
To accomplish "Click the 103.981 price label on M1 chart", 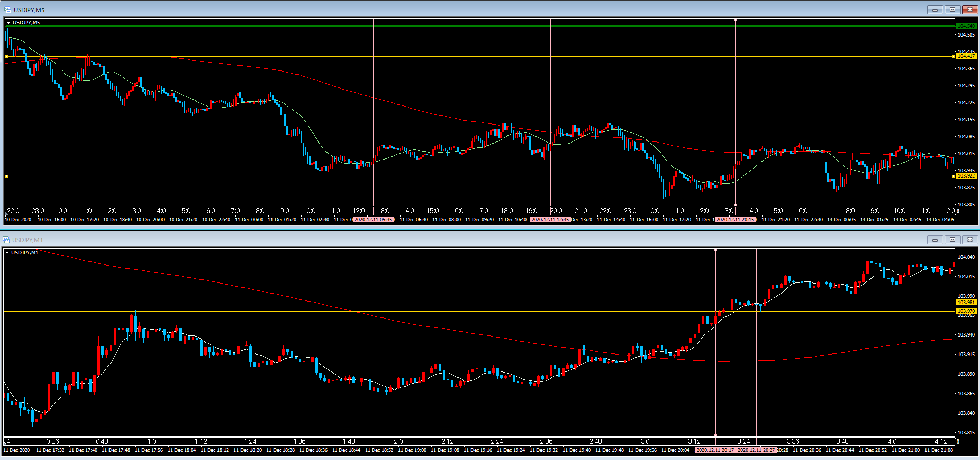I will [x=966, y=303].
